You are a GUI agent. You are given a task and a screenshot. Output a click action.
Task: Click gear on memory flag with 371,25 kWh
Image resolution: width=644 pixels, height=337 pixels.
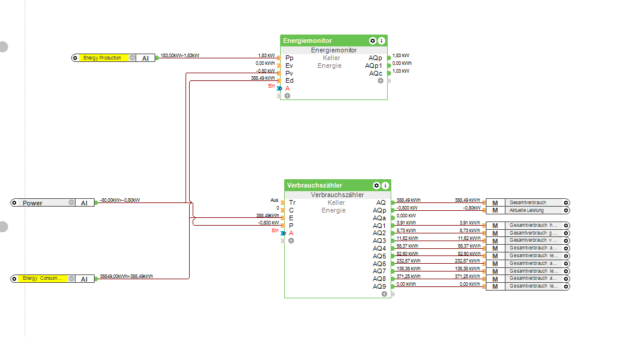566,279
